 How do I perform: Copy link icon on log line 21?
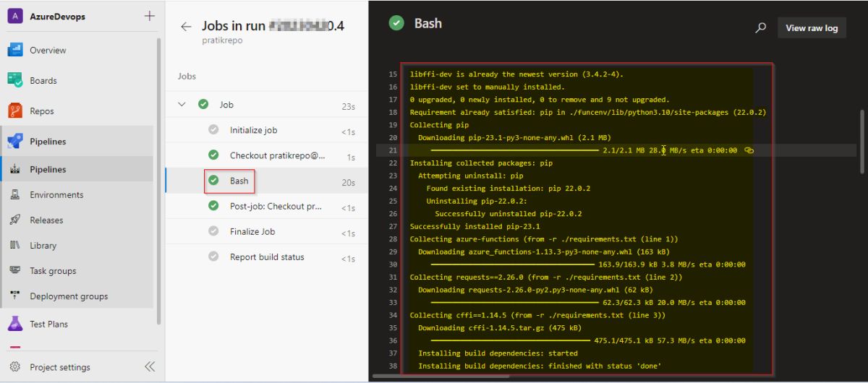[749, 150]
